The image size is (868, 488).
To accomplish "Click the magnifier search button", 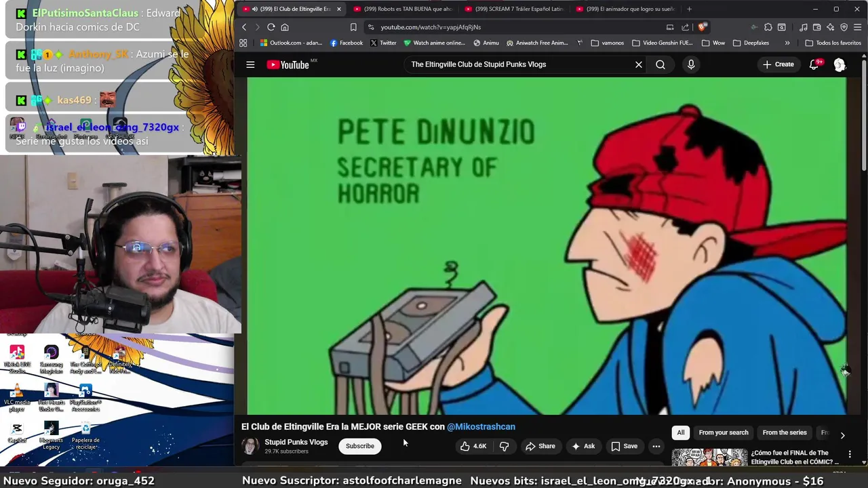I will (x=660, y=64).
